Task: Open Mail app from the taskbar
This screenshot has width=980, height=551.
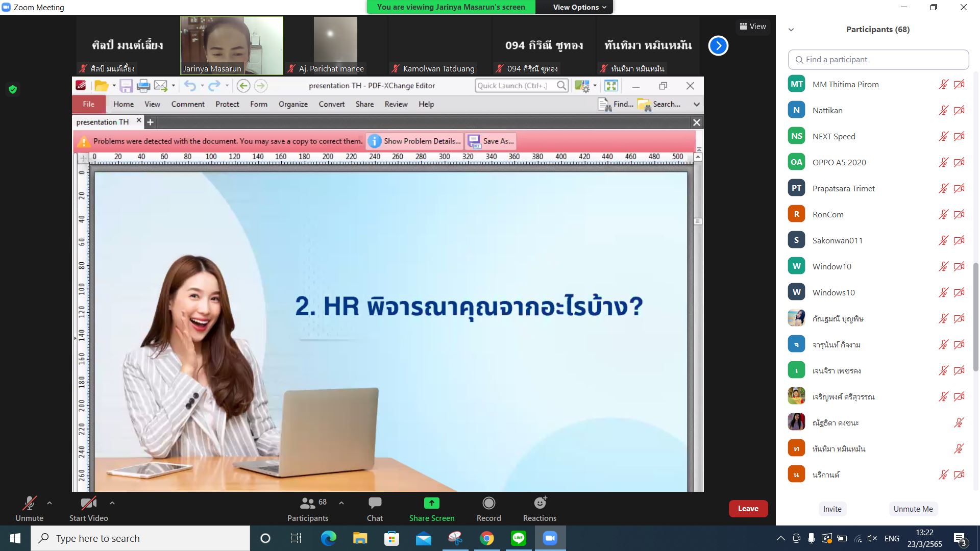Action: coord(423,538)
